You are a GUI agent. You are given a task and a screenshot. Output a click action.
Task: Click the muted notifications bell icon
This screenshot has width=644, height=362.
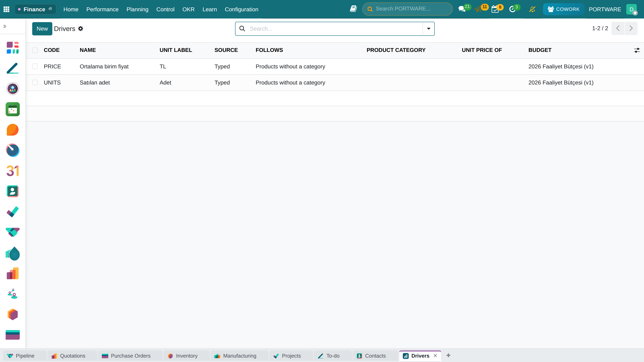pos(532,9)
